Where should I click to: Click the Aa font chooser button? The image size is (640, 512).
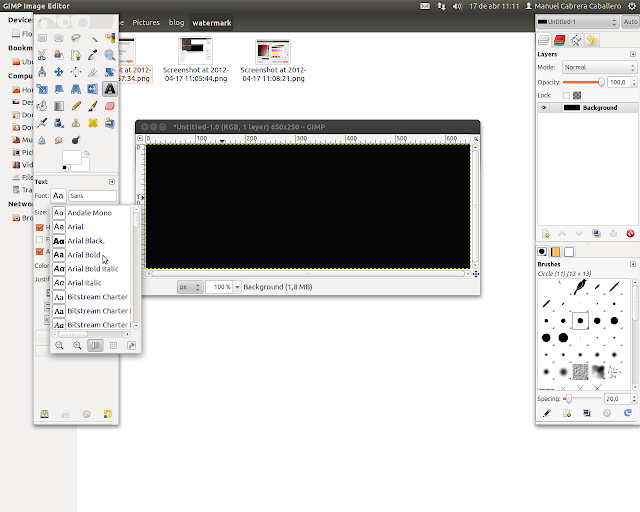coord(58,196)
